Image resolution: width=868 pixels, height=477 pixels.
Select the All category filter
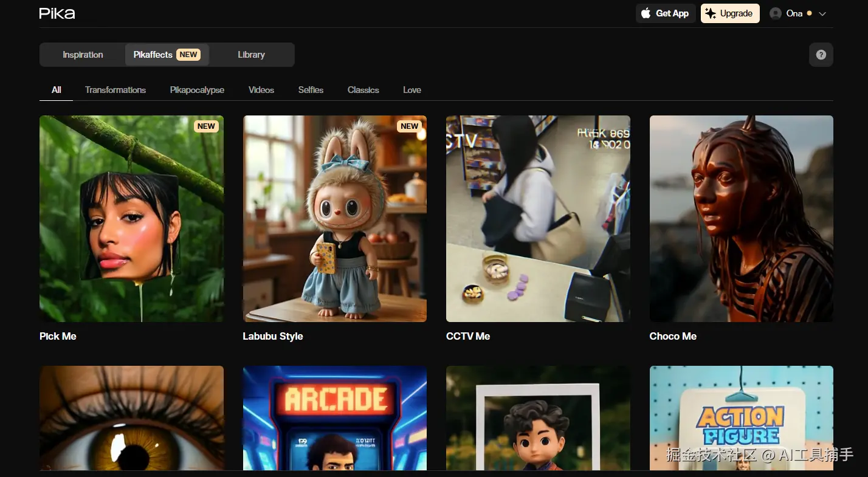coord(57,90)
